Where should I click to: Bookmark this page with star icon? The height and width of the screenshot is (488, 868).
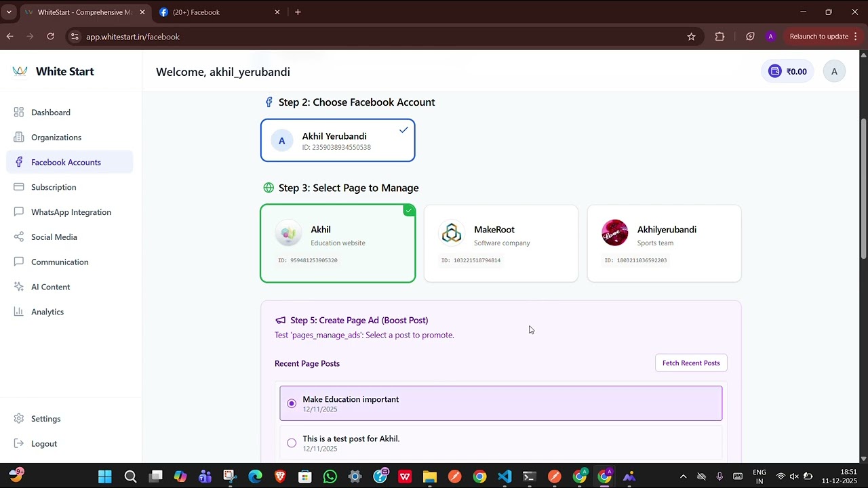point(691,37)
